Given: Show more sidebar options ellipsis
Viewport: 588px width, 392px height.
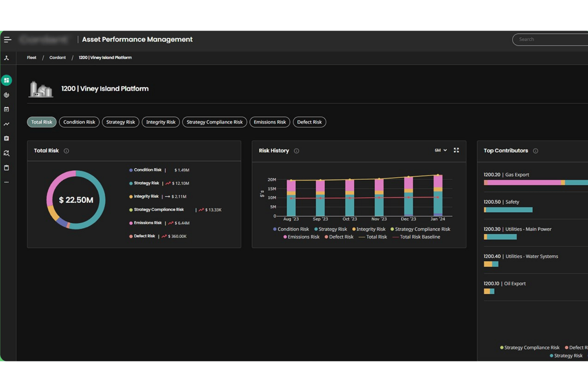Looking at the screenshot, I should (6, 182).
